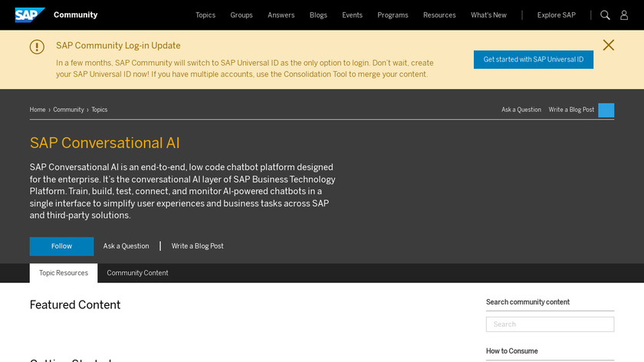Select the Topic Resources tab
The image size is (644, 362).
(64, 273)
